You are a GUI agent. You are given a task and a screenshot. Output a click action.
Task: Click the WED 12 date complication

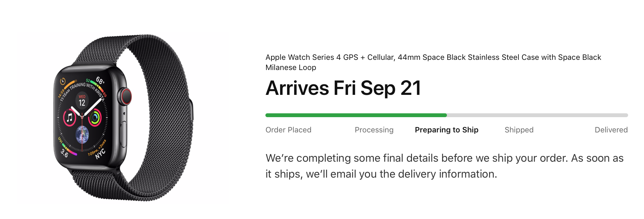click(82, 101)
